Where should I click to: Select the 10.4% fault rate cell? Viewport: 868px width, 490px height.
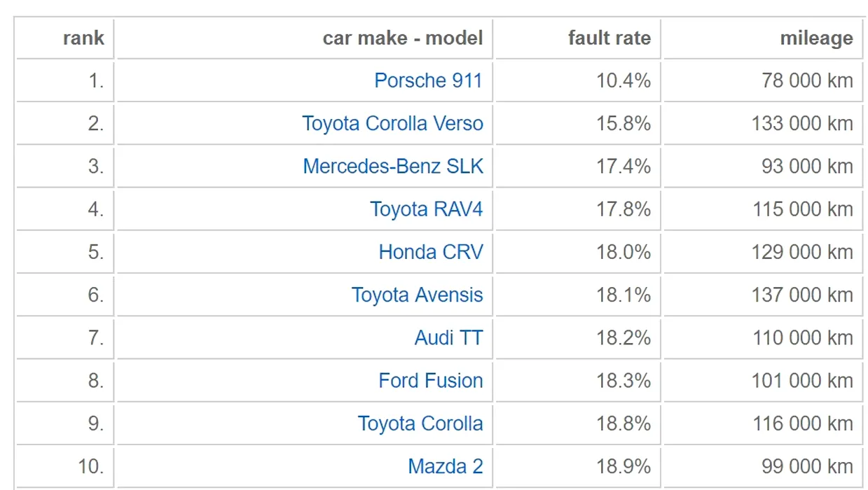click(577, 80)
